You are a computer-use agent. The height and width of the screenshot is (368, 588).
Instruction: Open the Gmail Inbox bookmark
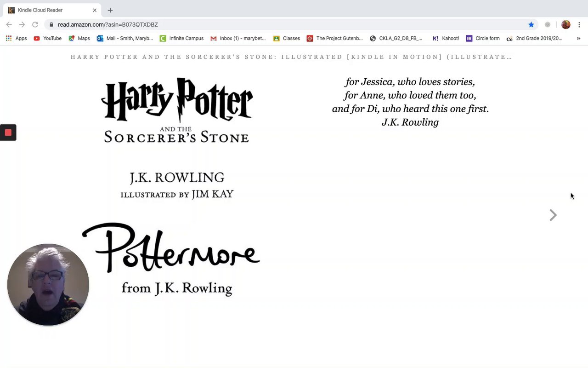coord(238,38)
